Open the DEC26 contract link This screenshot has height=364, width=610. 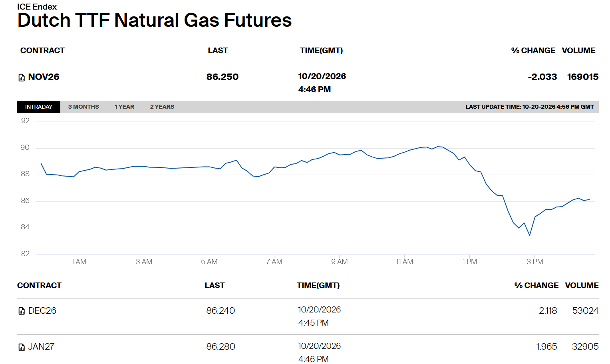[42, 310]
